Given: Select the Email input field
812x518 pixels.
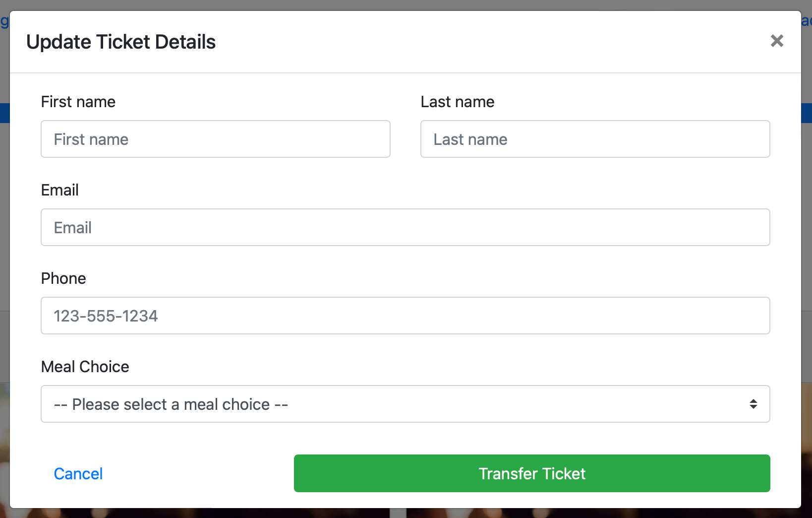Looking at the screenshot, I should coord(405,227).
